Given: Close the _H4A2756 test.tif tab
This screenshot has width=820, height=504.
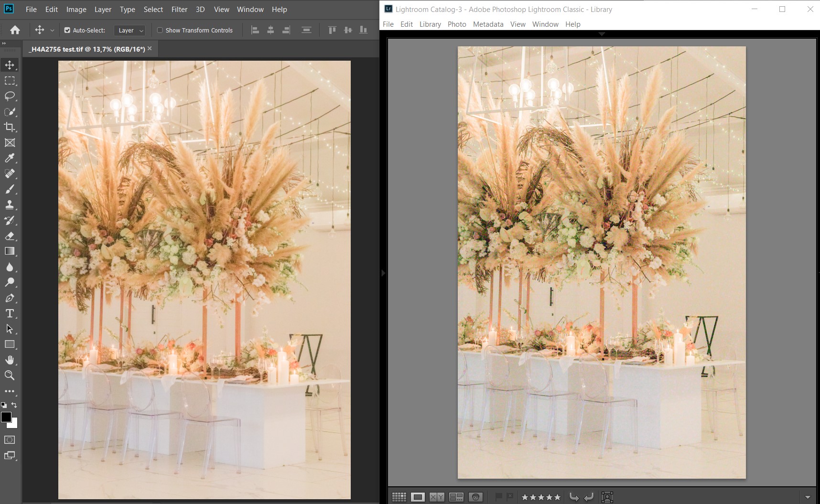Looking at the screenshot, I should pos(150,48).
